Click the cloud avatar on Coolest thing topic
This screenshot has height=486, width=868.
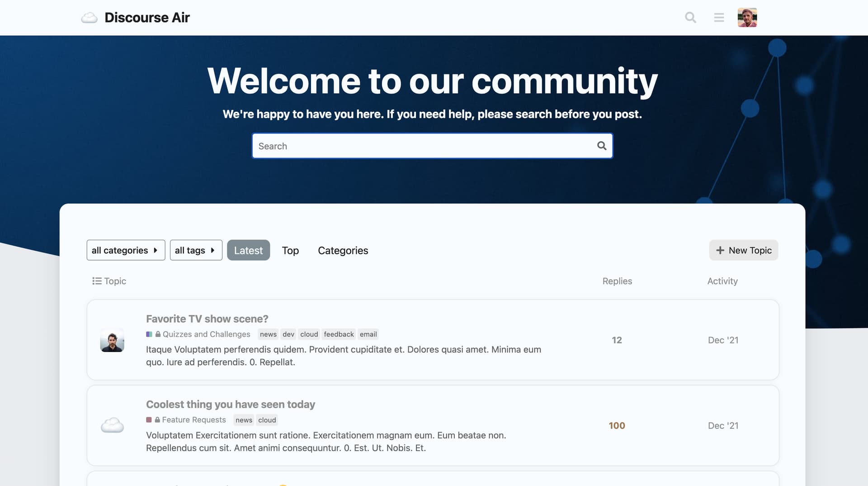112,425
